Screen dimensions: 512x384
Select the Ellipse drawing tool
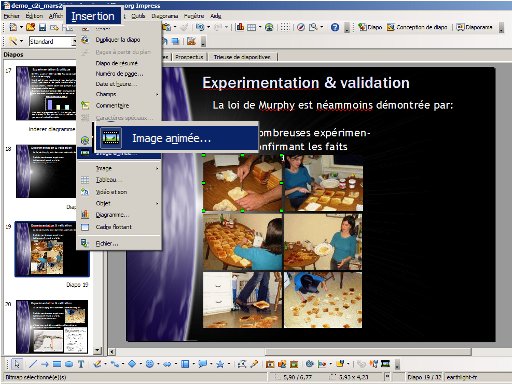(69, 364)
